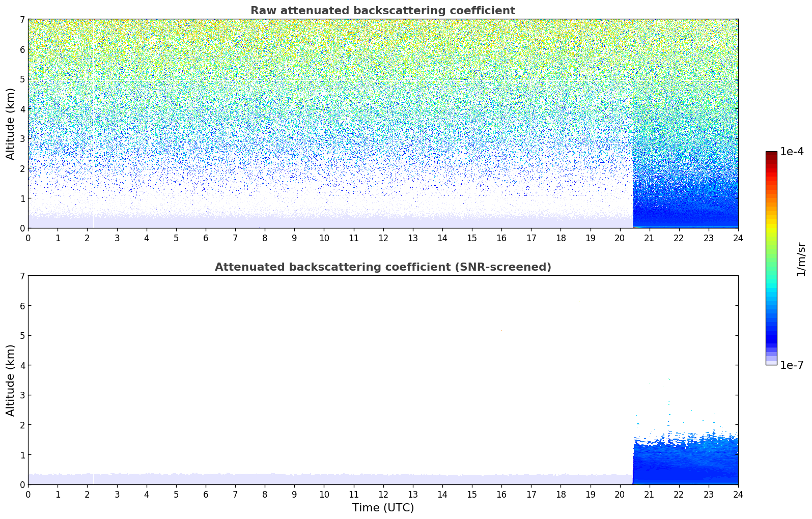Click altitude 7 tick on top plot

[x=22, y=20]
